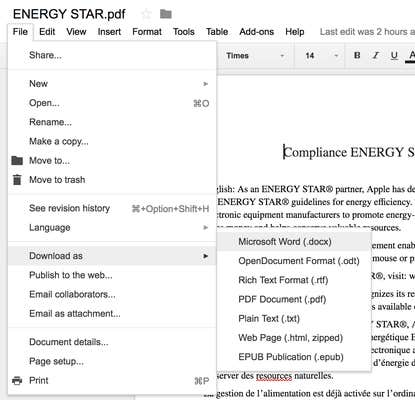Click Move to trash

pyautogui.click(x=112, y=180)
